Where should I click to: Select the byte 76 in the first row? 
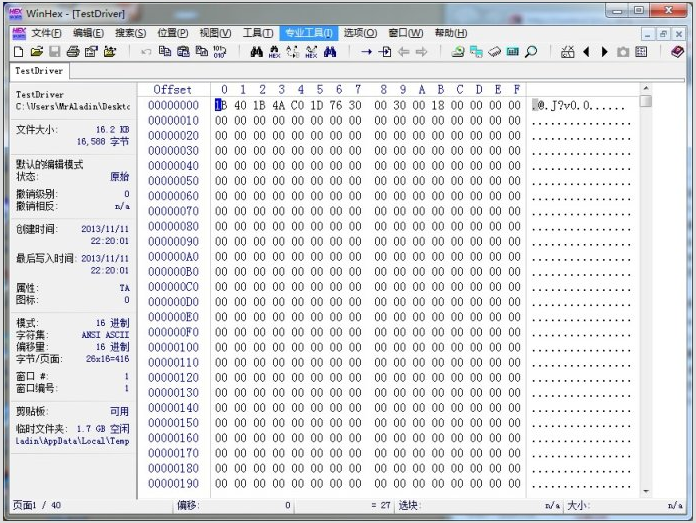[x=336, y=105]
